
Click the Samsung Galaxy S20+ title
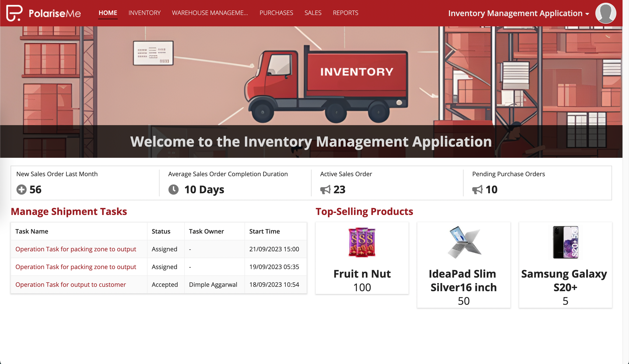pos(564,280)
